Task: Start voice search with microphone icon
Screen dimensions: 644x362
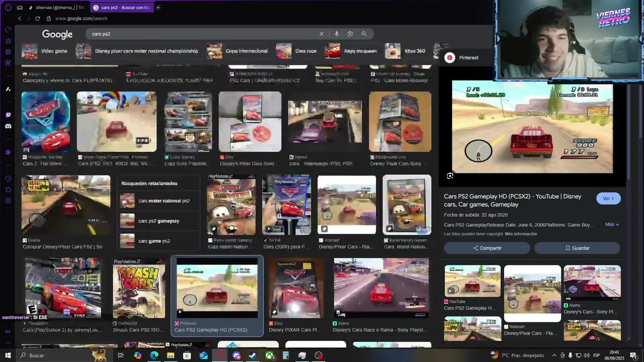Action: pos(337,34)
